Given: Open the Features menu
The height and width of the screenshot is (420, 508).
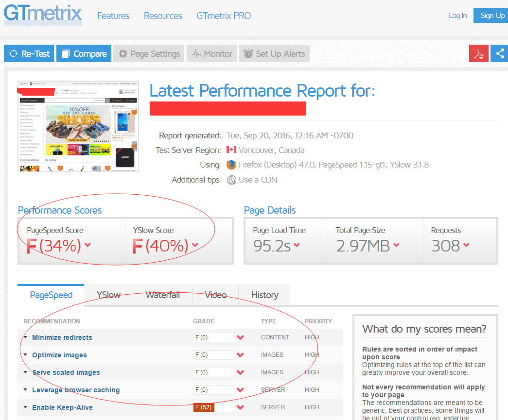Looking at the screenshot, I should tap(113, 16).
